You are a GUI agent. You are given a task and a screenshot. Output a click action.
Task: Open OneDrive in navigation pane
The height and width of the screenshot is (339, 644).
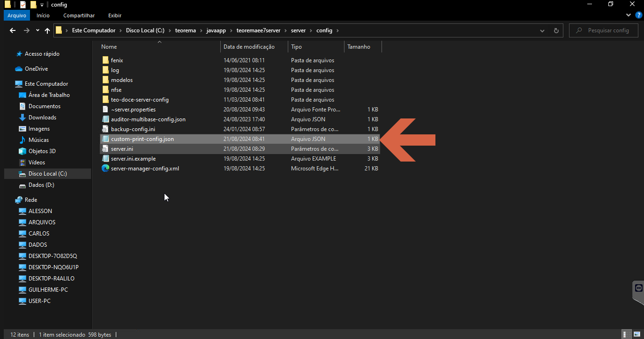point(36,69)
